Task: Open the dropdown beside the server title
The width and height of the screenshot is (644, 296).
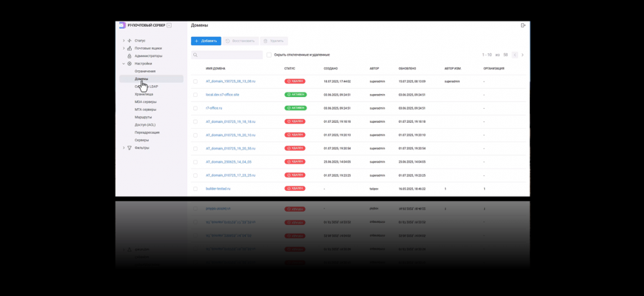Action: coord(169,25)
